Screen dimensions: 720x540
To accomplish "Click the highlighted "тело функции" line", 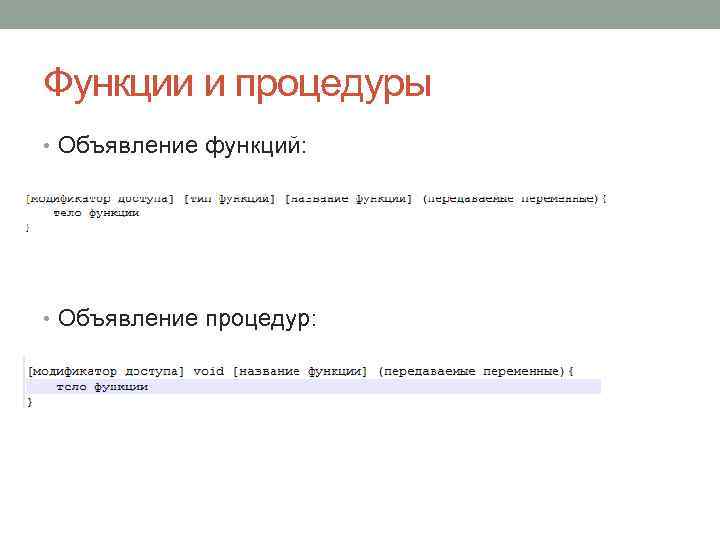I will click(314, 387).
